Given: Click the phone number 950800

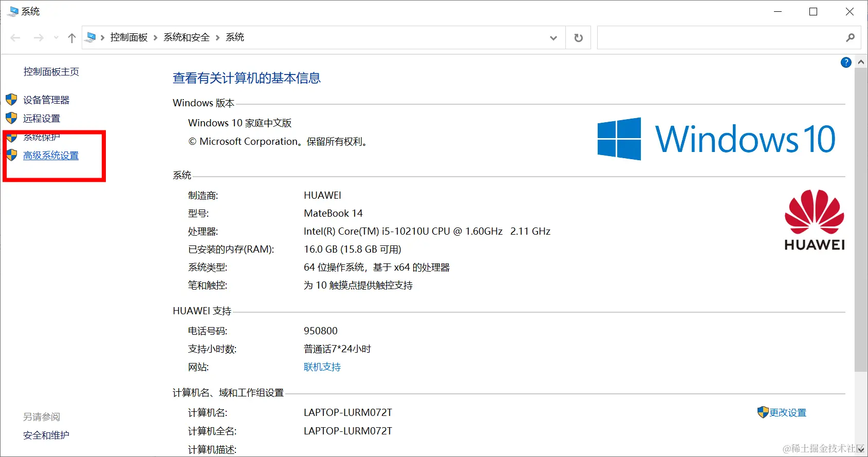Looking at the screenshot, I should click(x=321, y=331).
